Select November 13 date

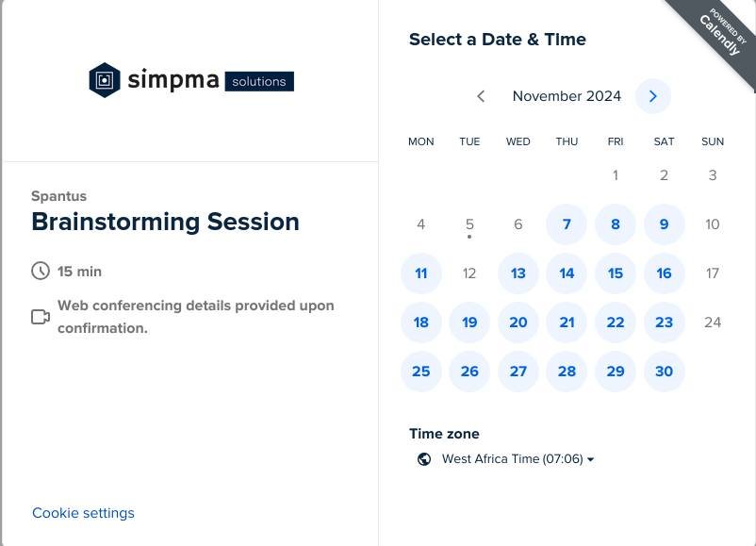point(518,273)
